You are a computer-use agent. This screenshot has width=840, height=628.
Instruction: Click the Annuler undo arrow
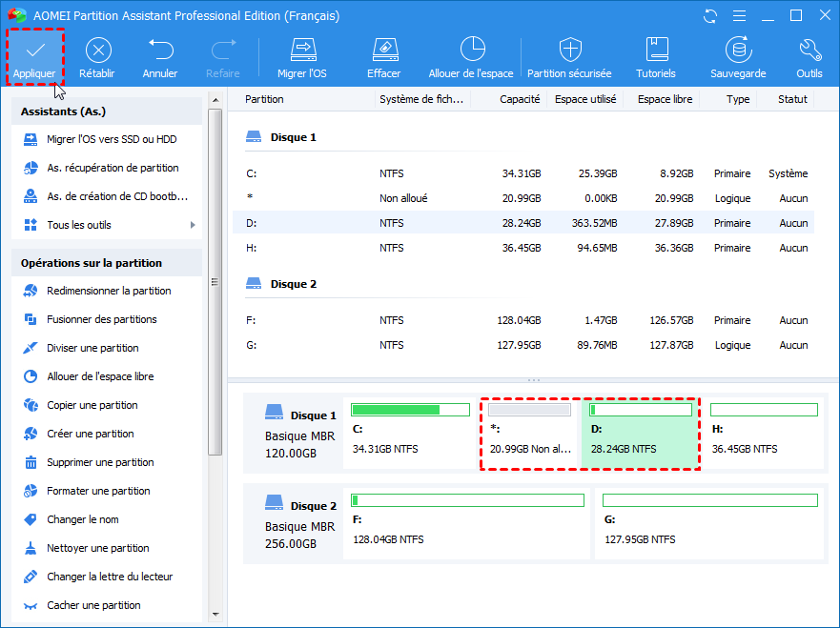[x=160, y=50]
